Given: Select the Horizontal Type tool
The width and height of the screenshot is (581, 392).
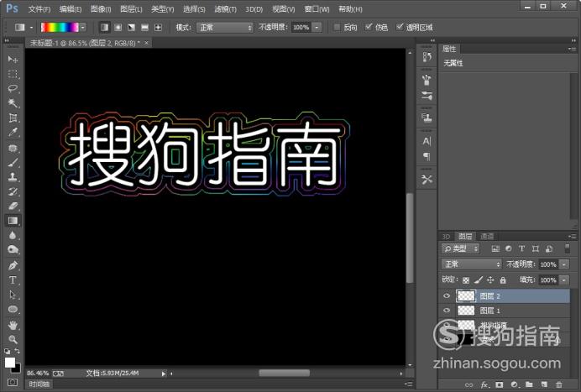Looking at the screenshot, I should [13, 280].
